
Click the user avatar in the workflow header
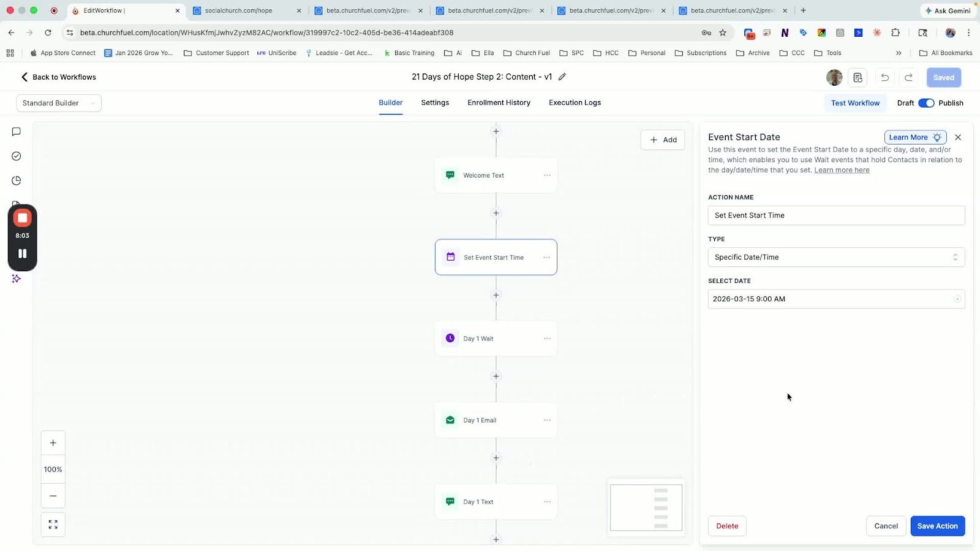tap(834, 78)
